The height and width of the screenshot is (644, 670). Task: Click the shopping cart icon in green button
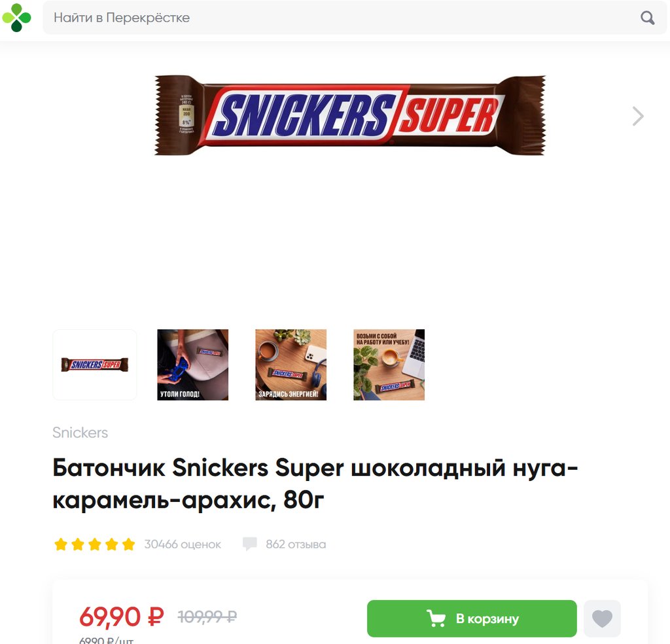(x=436, y=618)
